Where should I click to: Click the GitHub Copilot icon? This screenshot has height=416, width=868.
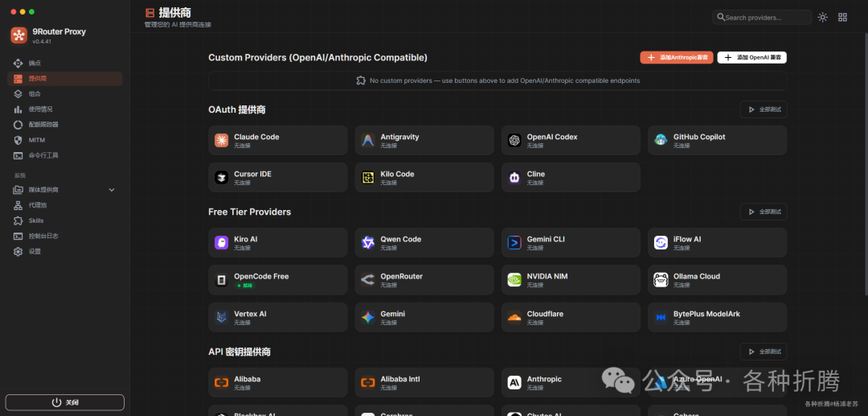(x=661, y=141)
